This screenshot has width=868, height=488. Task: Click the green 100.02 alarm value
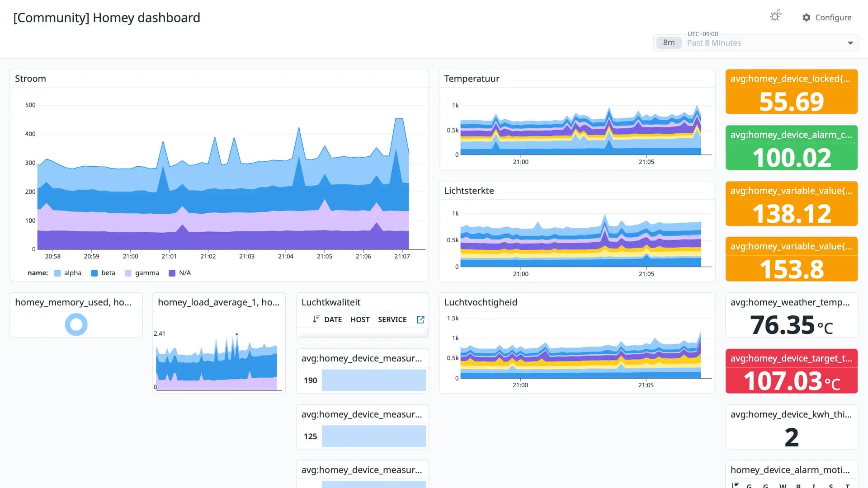[791, 158]
